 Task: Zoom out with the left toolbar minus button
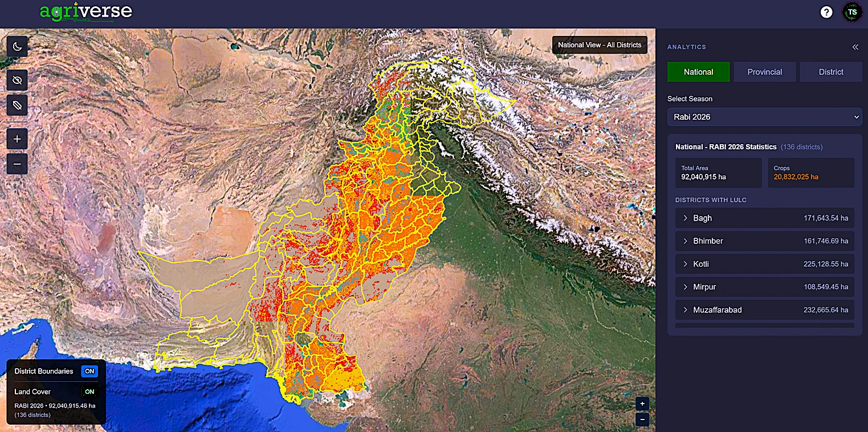pos(17,164)
